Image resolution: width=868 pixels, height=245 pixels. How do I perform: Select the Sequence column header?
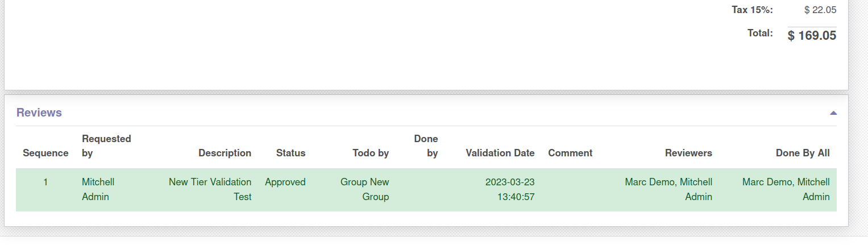(45, 153)
